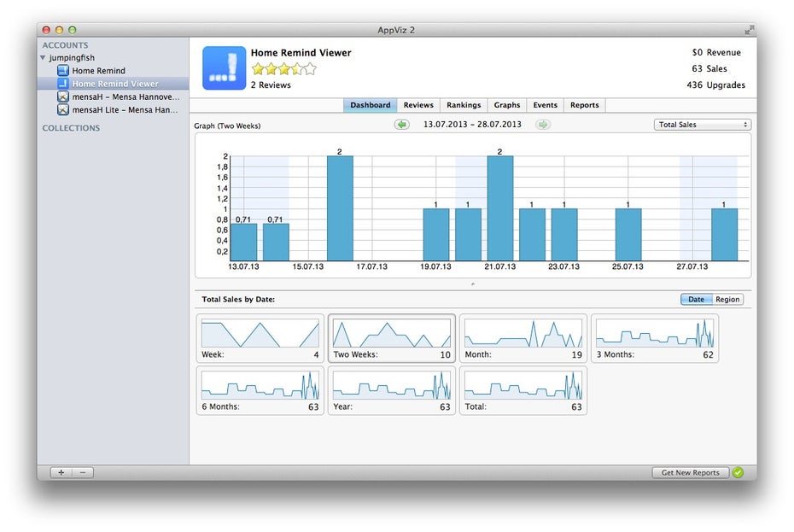Go to previous date range with left arrow
Viewport: 794px width, 532px height.
coord(401,124)
